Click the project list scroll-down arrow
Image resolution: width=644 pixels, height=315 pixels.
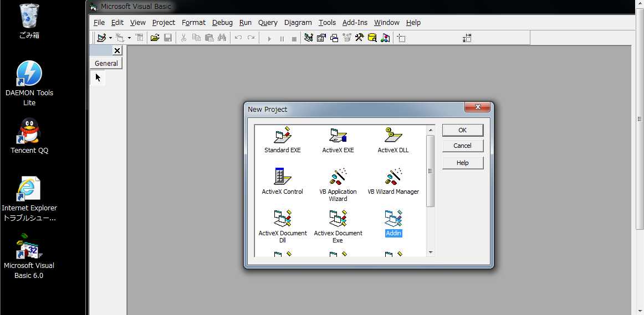431,252
